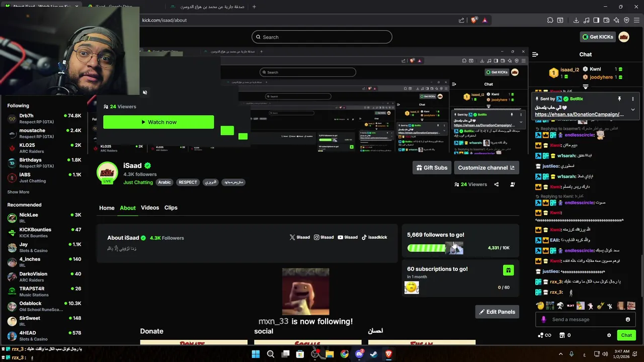Open Odablock recommended channel
The height and width of the screenshot is (362, 644).
(44, 306)
